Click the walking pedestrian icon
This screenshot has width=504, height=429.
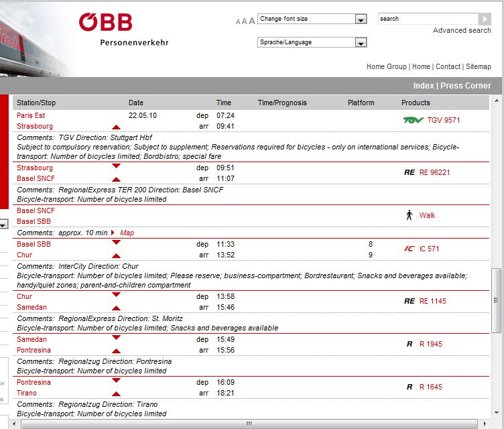point(409,215)
